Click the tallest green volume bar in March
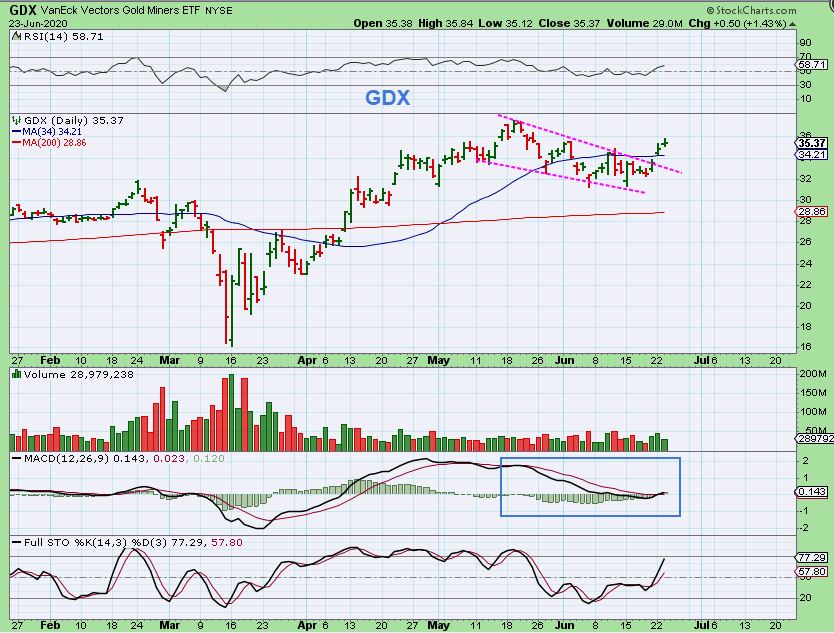This screenshot has height=633, width=834. [x=231, y=413]
